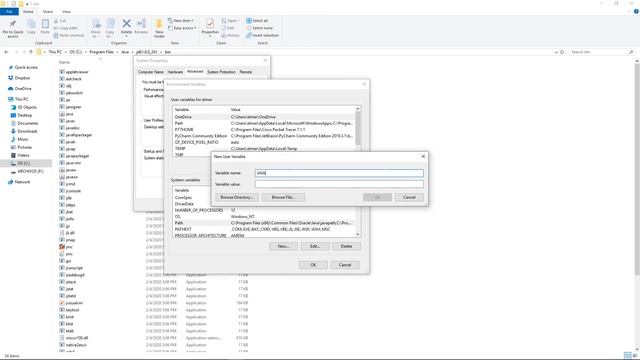Switch to Hardware tab in System Properties
The image size is (640, 360).
click(x=175, y=72)
